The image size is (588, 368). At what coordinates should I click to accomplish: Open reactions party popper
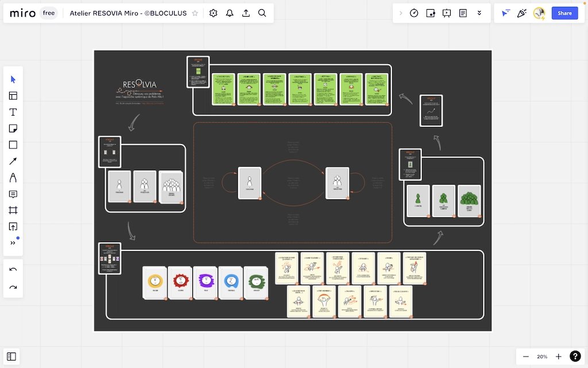[x=521, y=13]
